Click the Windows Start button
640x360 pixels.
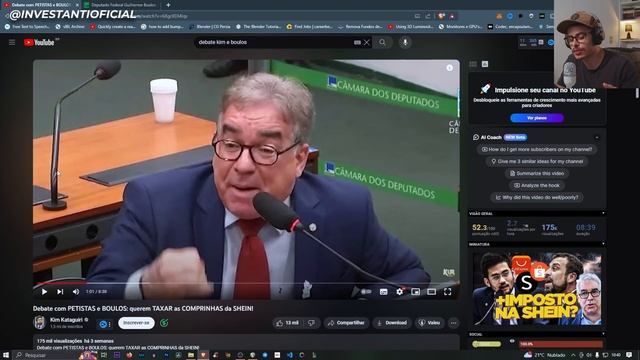(x=6, y=355)
